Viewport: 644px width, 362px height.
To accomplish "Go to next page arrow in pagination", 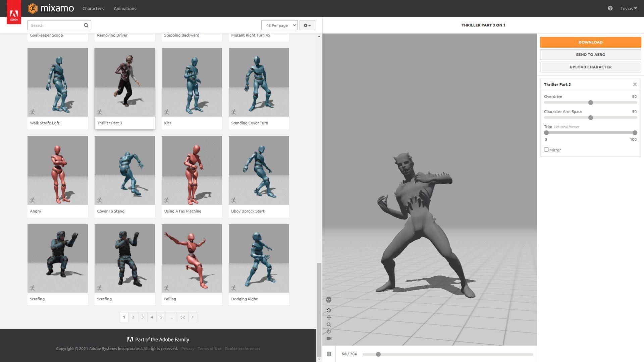I will click(193, 317).
